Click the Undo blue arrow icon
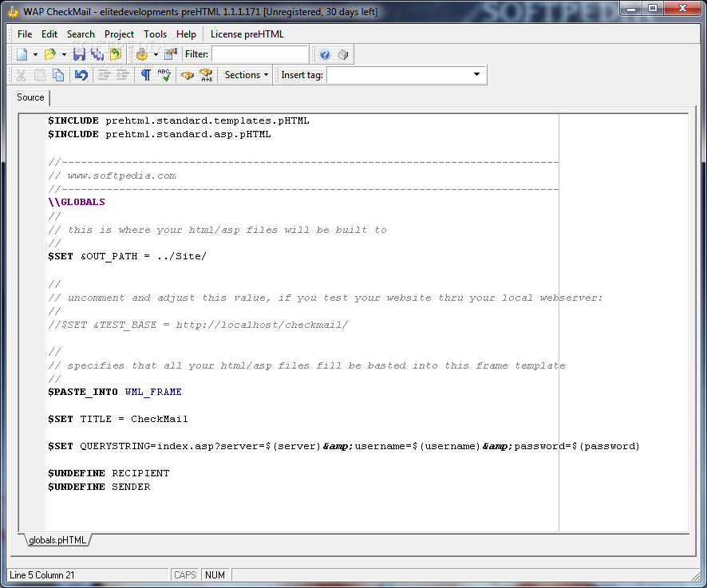This screenshot has height=588, width=707. 81,75
